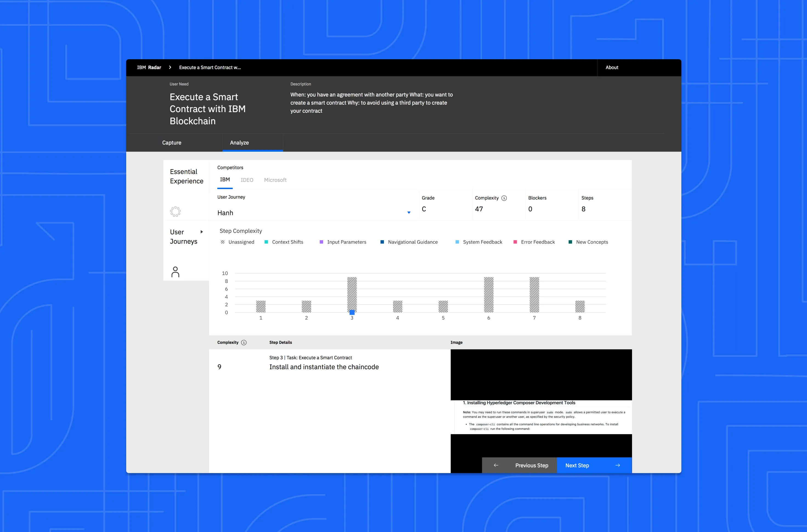Viewport: 807px width, 532px height.
Task: Click the Unassigned hatched legend icon
Action: click(223, 242)
